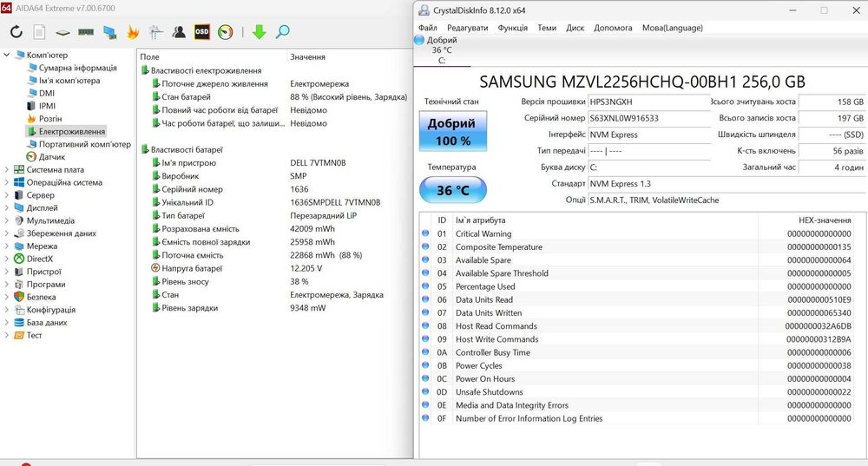Click the NVM Express interface field
This screenshot has width=868, height=466.
coord(649,135)
